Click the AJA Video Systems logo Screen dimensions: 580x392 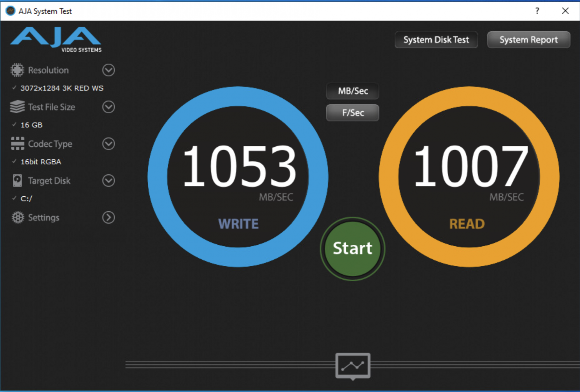coord(56,40)
